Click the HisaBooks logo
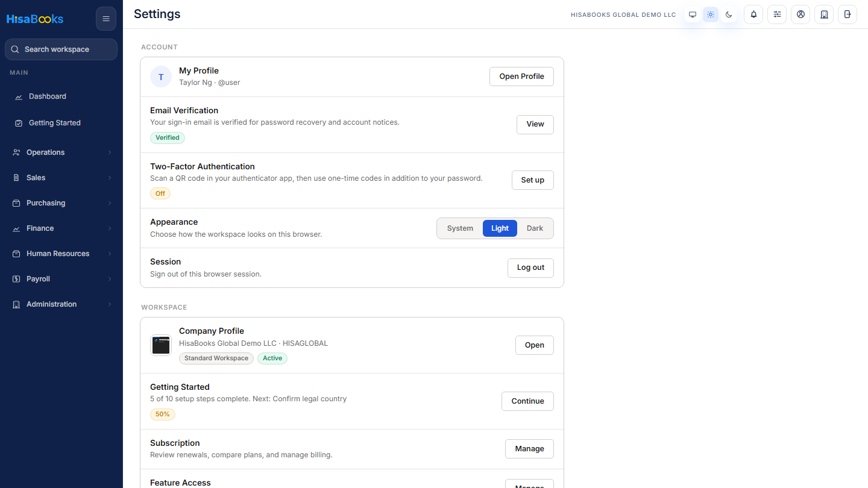This screenshot has height=488, width=868. pyautogui.click(x=35, y=19)
